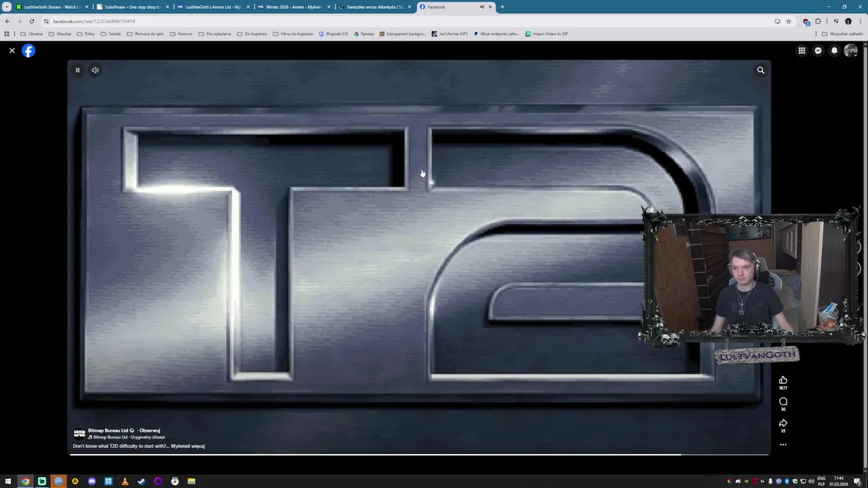Mute the reel with the speaker icon
This screenshot has width=868, height=488.
pyautogui.click(x=95, y=70)
